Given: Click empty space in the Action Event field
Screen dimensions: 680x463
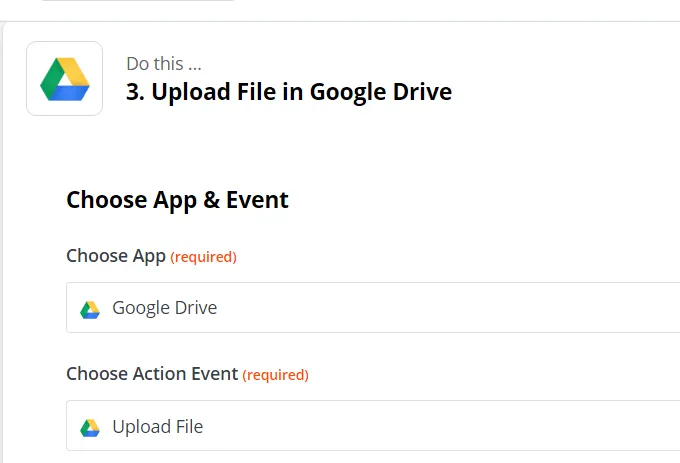Looking at the screenshot, I should coord(450,427).
